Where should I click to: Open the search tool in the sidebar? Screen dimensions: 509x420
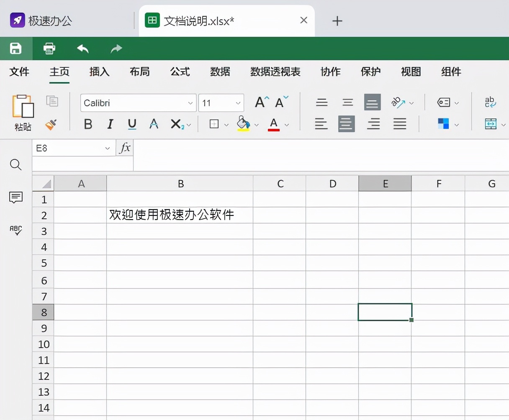(x=15, y=164)
